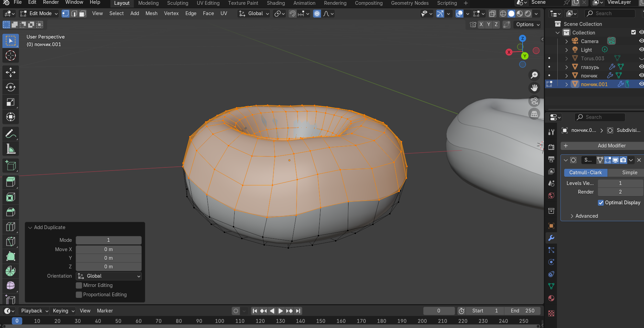This screenshot has height=328, width=644.
Task: Toggle perspective/orthographic grid icon
Action: (534, 114)
